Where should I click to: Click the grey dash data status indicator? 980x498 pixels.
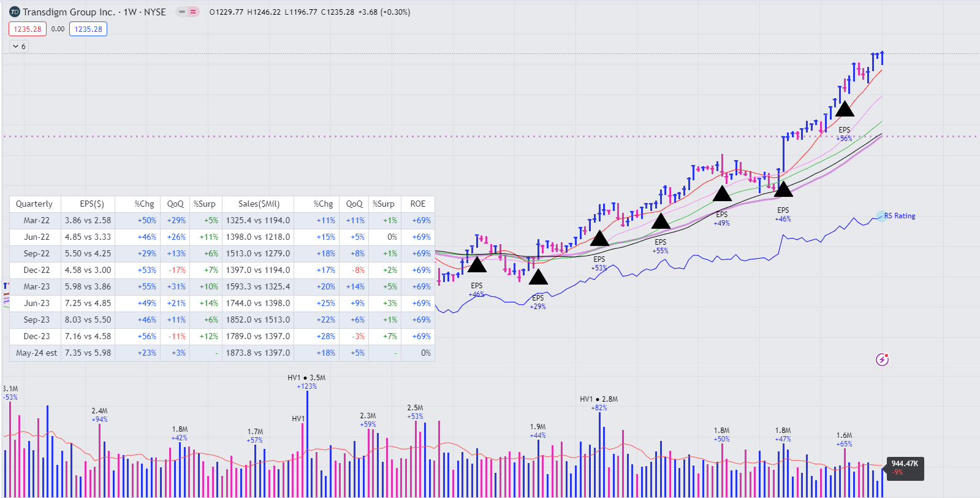click(182, 12)
